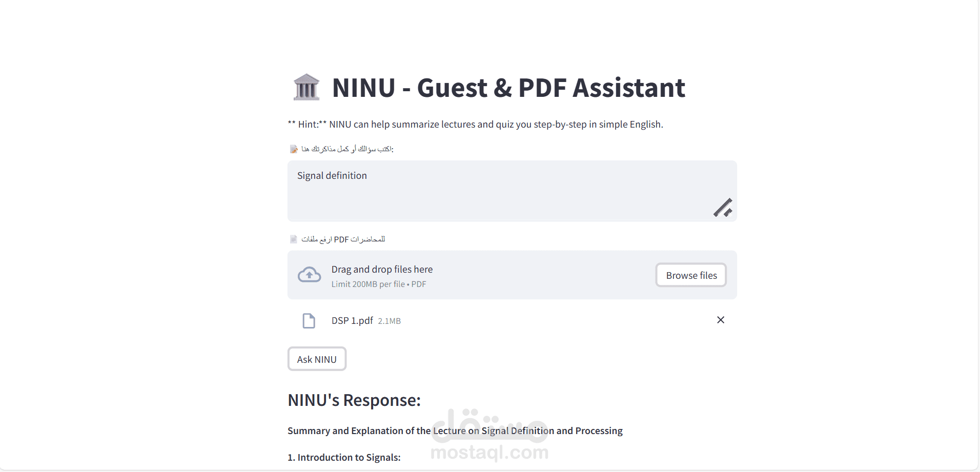Remove the DSP 1.pdf uploaded file
980x472 pixels.
click(720, 320)
